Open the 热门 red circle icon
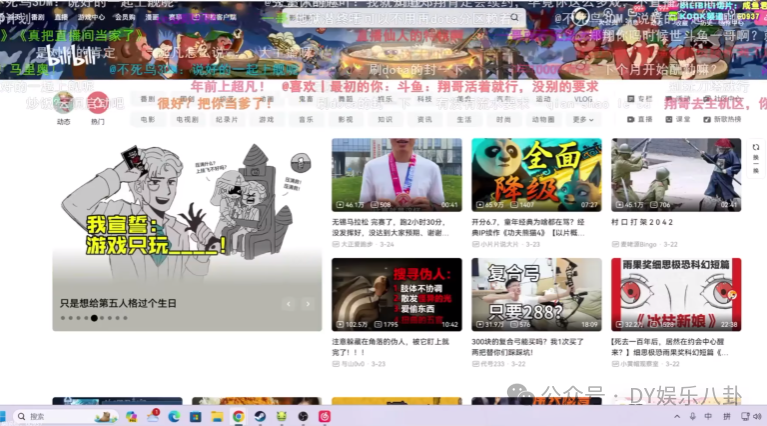767x426 pixels. click(98, 103)
